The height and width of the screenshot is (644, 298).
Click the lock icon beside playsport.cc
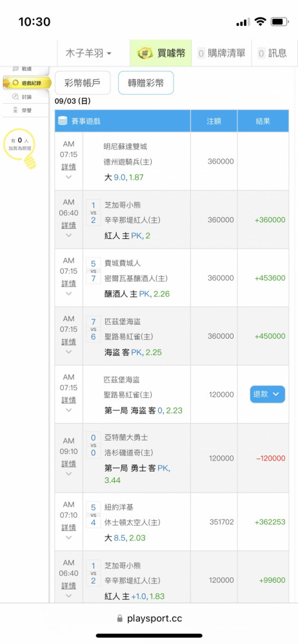[120, 618]
